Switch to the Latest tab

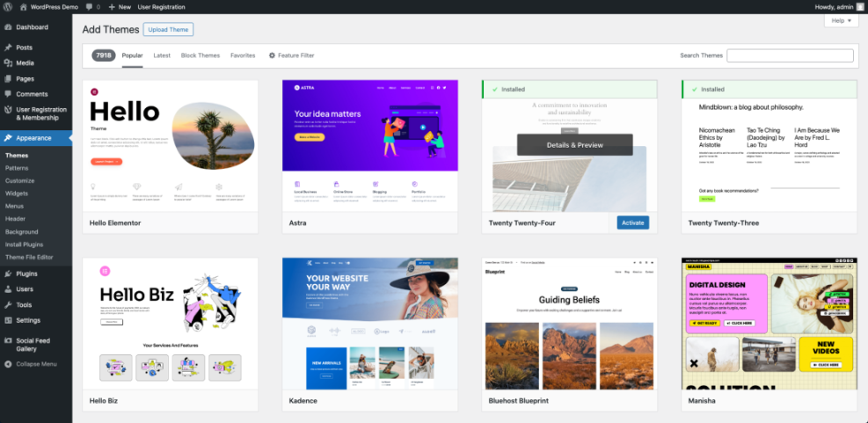[x=162, y=55]
